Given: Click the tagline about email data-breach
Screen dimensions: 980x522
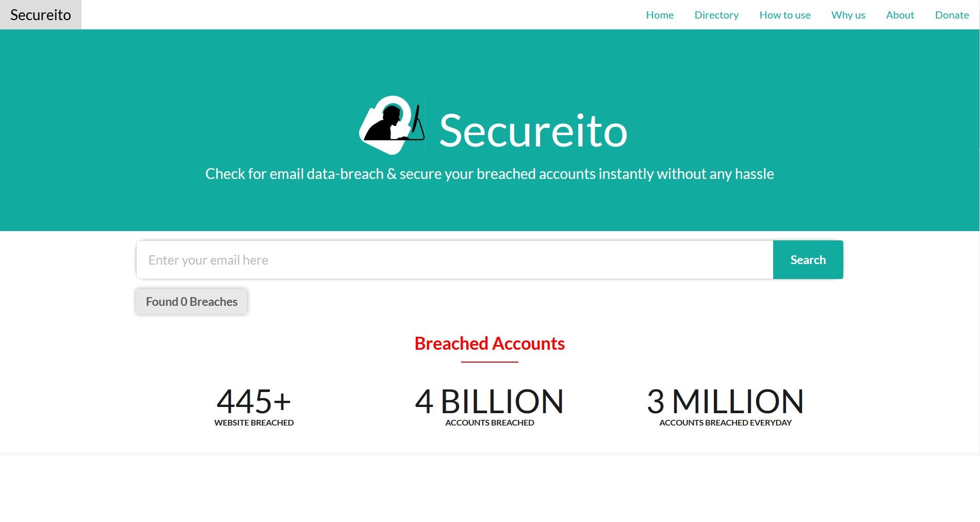Looking at the screenshot, I should tap(489, 174).
